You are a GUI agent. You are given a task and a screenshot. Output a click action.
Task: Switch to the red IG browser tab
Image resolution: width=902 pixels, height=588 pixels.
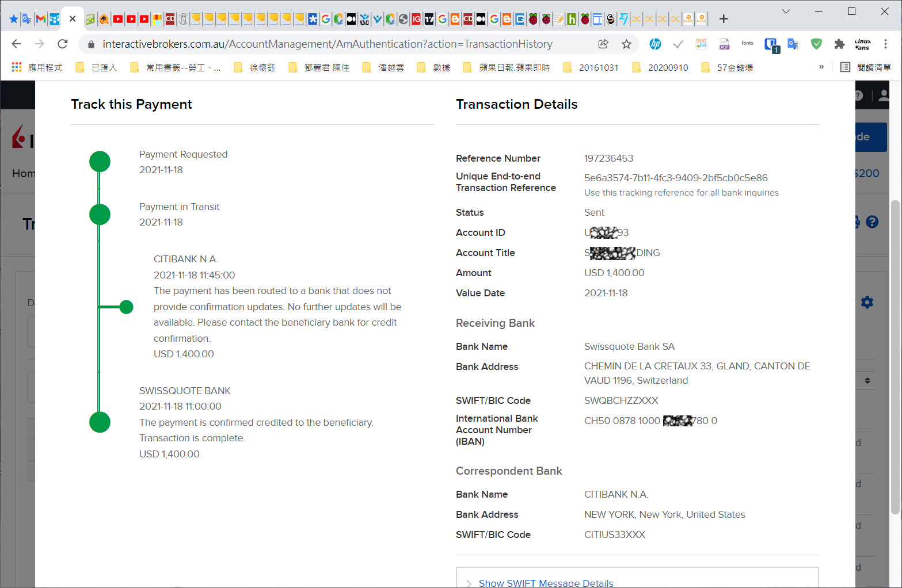tap(416, 19)
